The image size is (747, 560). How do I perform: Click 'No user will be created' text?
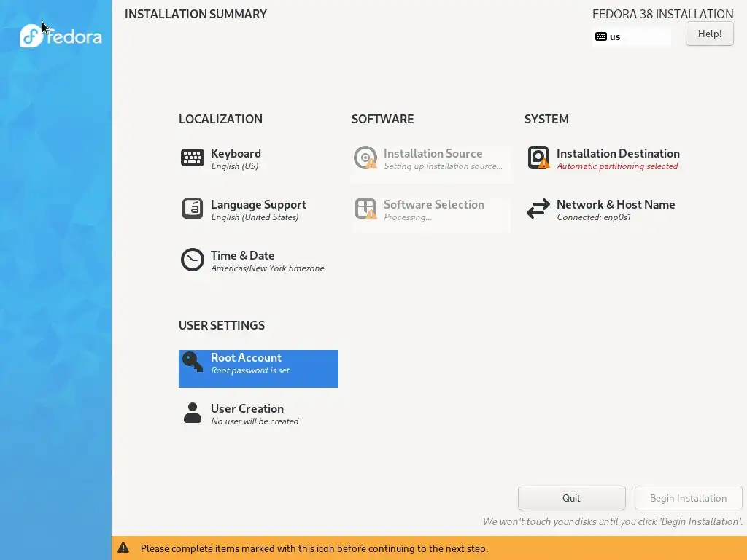point(255,421)
